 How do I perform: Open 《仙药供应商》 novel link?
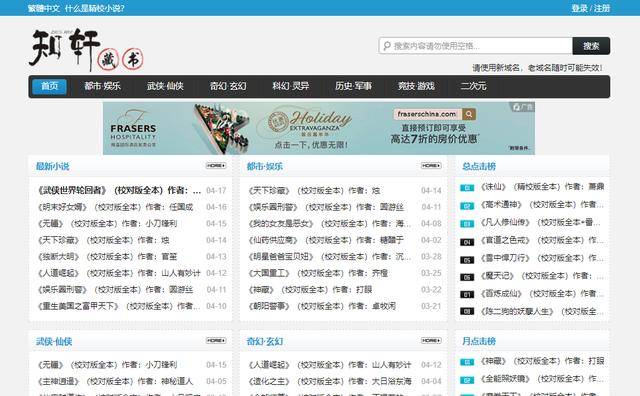click(x=326, y=240)
